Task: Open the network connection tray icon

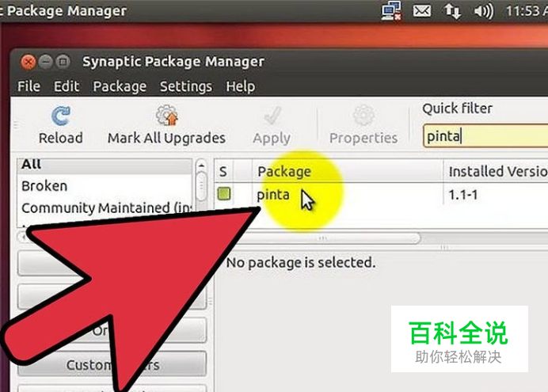Action: coord(391,11)
